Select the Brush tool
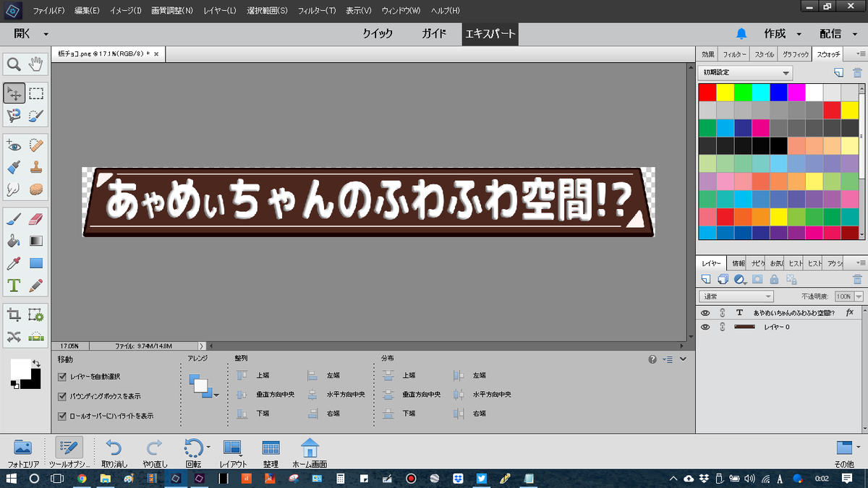Image resolution: width=868 pixels, height=488 pixels. click(14, 218)
